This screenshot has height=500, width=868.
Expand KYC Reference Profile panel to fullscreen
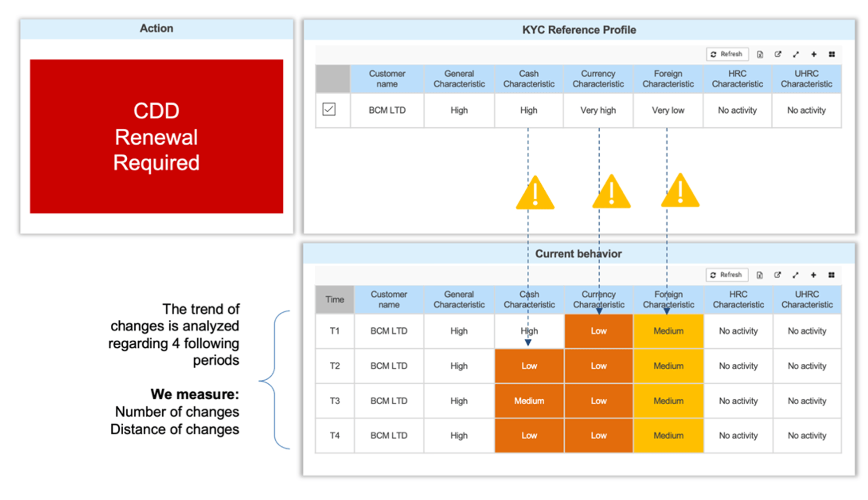pyautogui.click(x=796, y=54)
